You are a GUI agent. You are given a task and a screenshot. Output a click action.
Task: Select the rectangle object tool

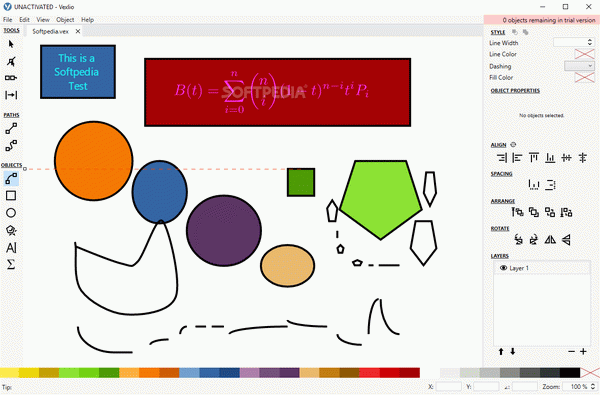[11, 196]
